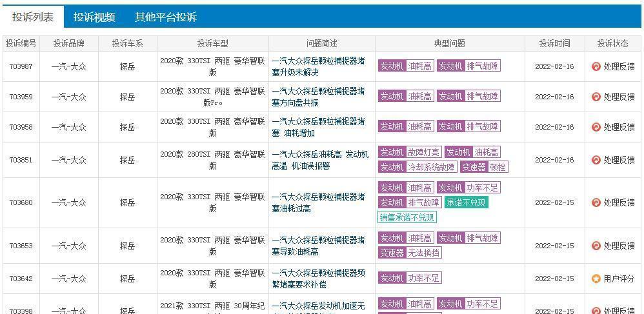The height and width of the screenshot is (314, 644).
Task: Click status icon for complaint 703958
Action: tap(596, 127)
